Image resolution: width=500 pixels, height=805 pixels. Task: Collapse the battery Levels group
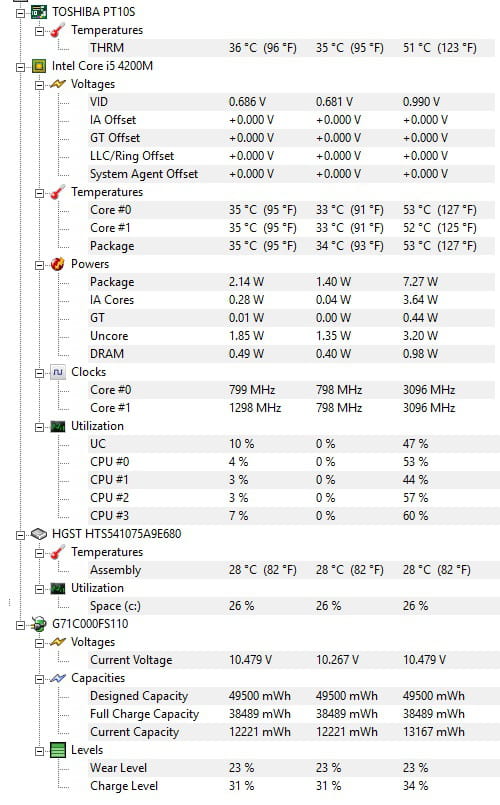(40, 751)
